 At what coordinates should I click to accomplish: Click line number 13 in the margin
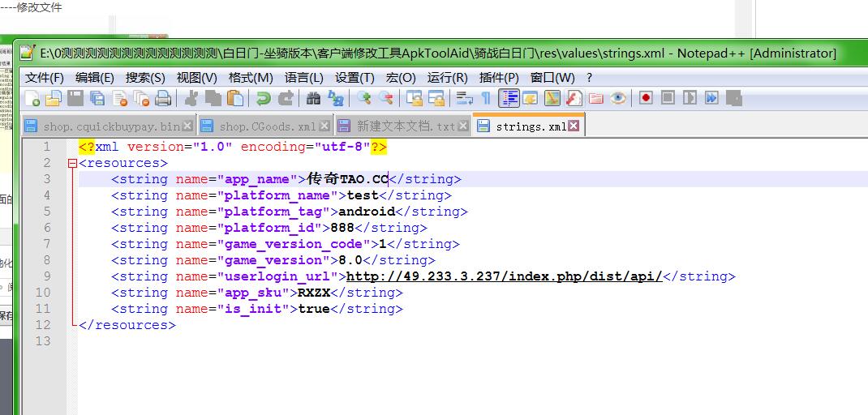[x=44, y=341]
